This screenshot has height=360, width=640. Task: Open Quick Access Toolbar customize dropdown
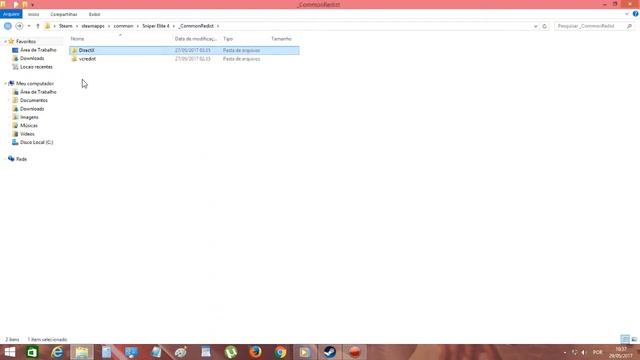pos(32,4)
